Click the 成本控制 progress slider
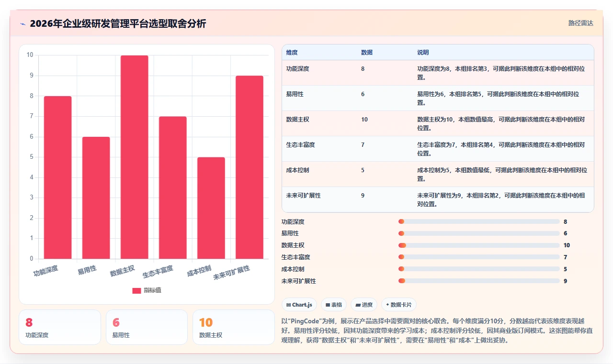 click(479, 269)
